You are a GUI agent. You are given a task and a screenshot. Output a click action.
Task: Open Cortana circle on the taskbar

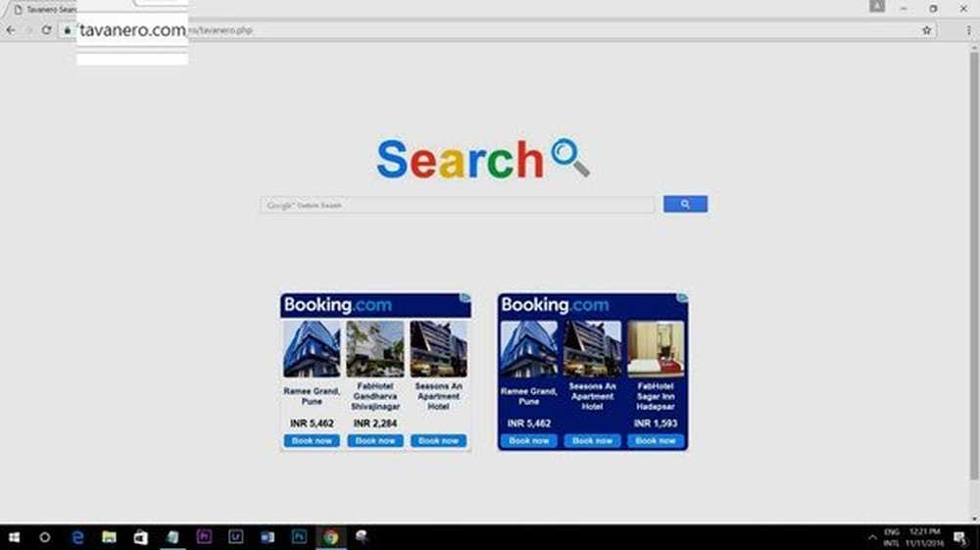click(x=44, y=537)
